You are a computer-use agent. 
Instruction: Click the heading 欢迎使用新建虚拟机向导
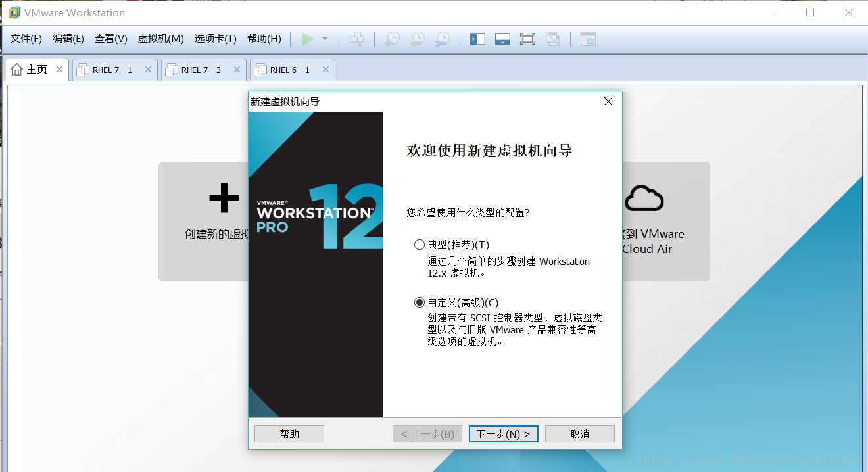point(489,151)
